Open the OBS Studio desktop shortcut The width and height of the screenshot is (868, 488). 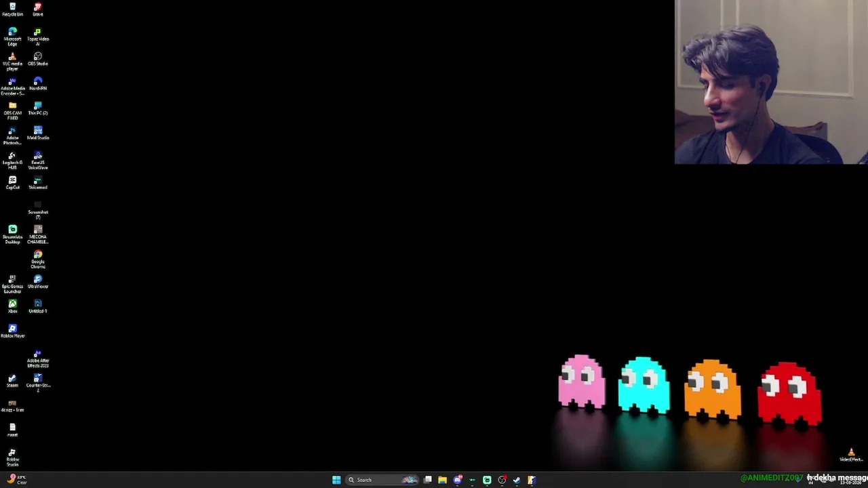38,59
